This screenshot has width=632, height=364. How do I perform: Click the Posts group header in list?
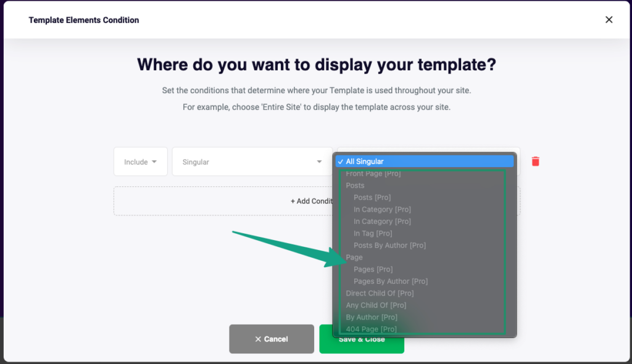[x=355, y=186]
